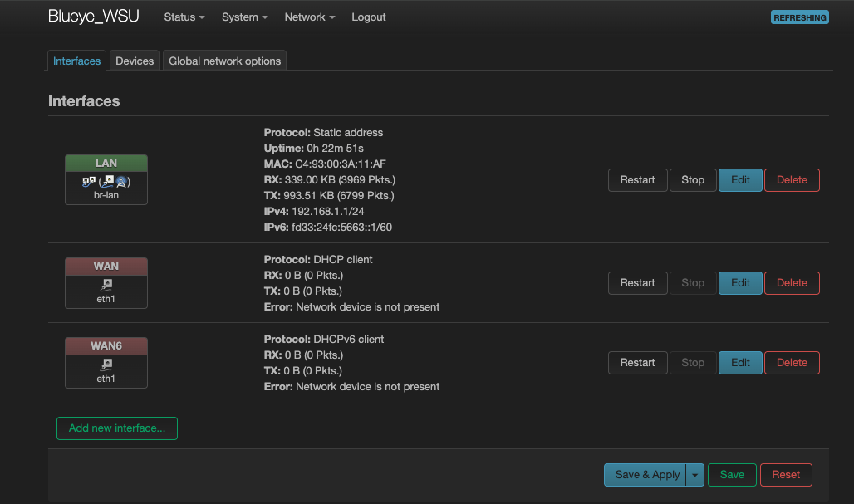Click the ethernet port icon in LAN box

coord(108,181)
